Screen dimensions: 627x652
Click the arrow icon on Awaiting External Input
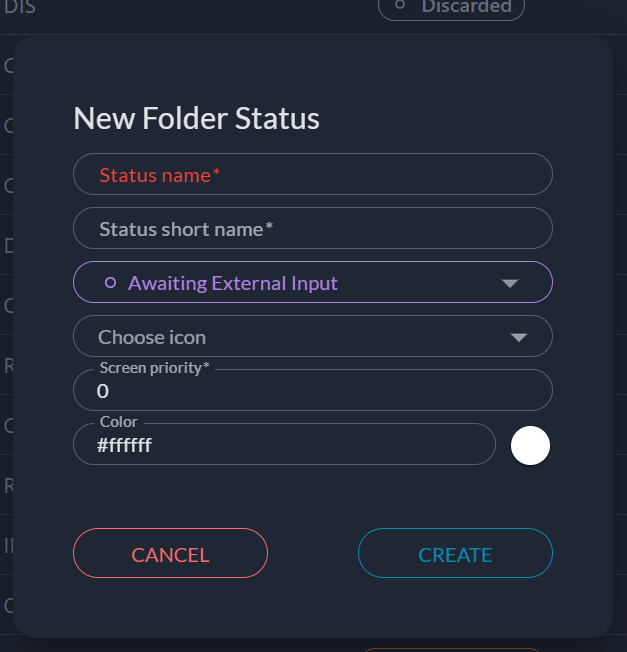point(510,283)
